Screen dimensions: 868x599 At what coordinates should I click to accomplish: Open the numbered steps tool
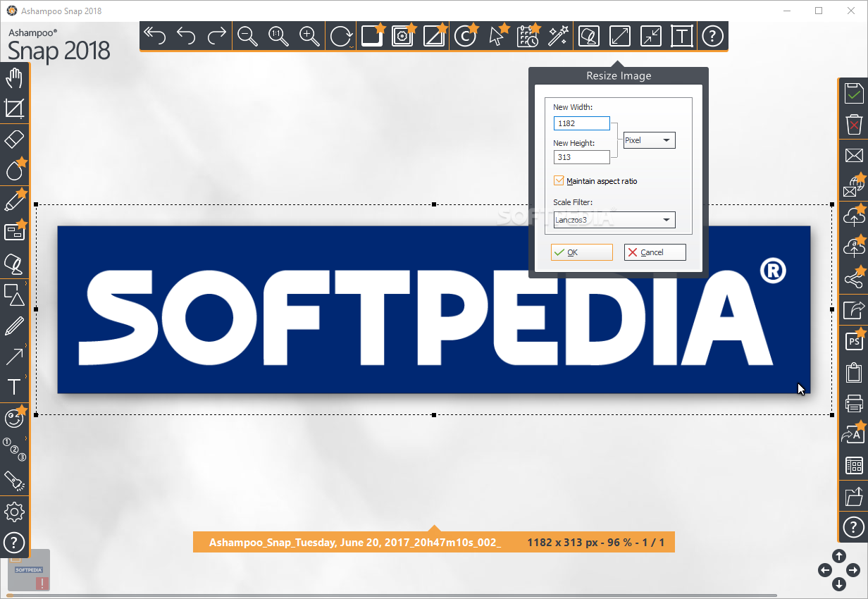14,449
